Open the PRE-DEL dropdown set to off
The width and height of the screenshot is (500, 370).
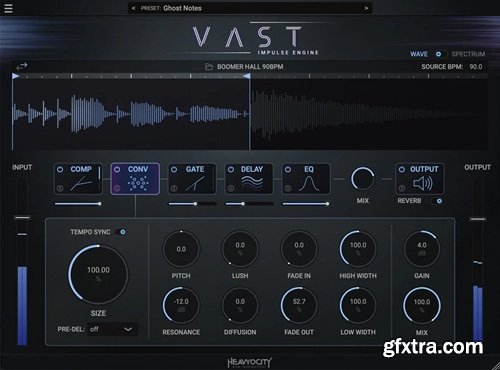[x=112, y=329]
